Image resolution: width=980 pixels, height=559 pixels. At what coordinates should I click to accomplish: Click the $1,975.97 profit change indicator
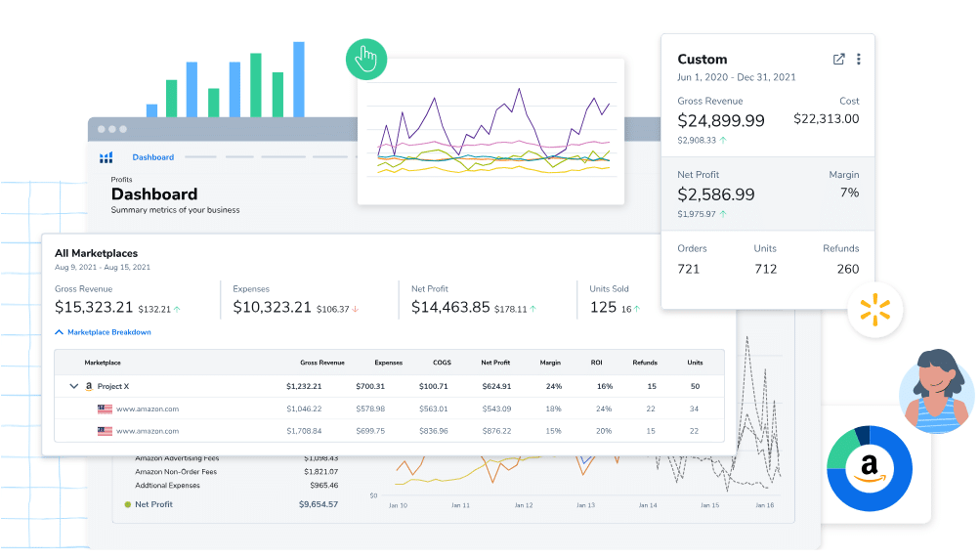point(702,214)
